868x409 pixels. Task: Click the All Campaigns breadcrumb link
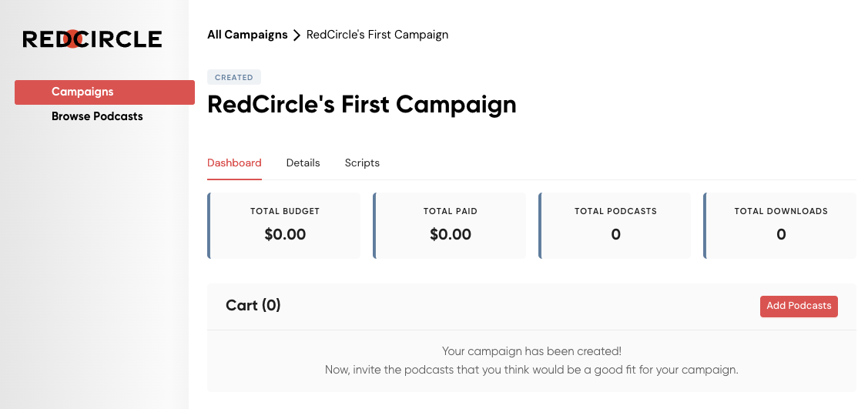pos(247,35)
